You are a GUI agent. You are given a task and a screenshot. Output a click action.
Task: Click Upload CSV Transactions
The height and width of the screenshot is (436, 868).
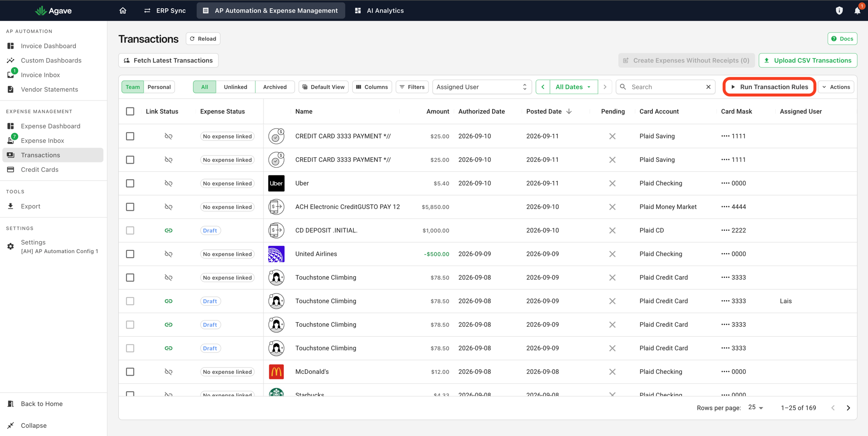pyautogui.click(x=808, y=60)
